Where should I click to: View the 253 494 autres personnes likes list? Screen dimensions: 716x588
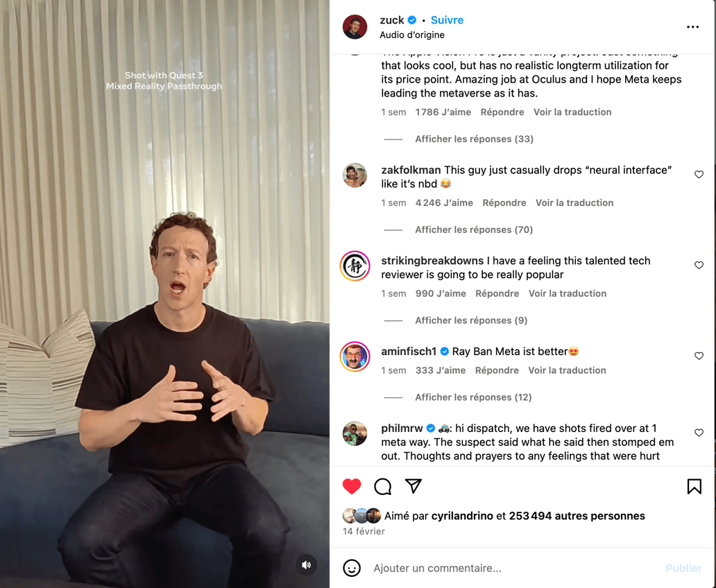577,516
